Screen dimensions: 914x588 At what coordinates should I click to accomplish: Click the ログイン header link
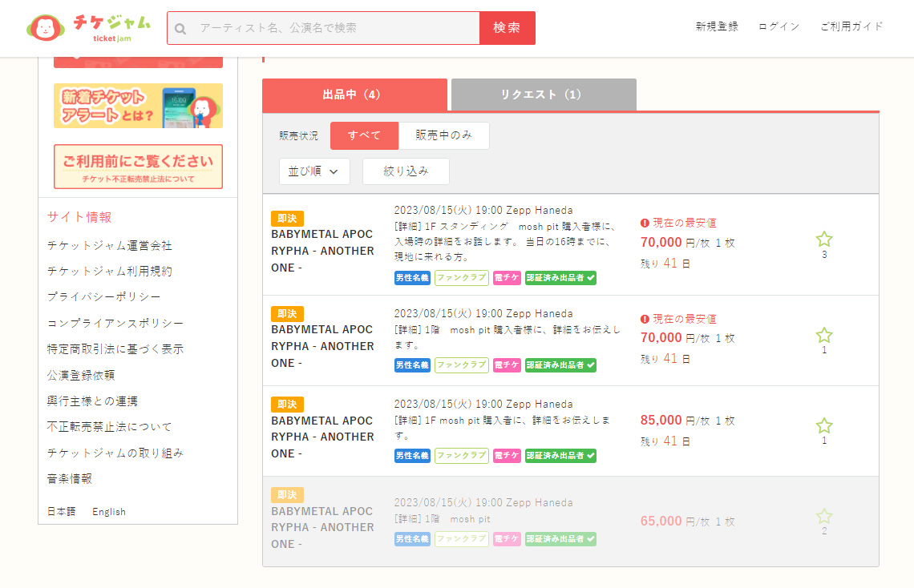pyautogui.click(x=779, y=26)
